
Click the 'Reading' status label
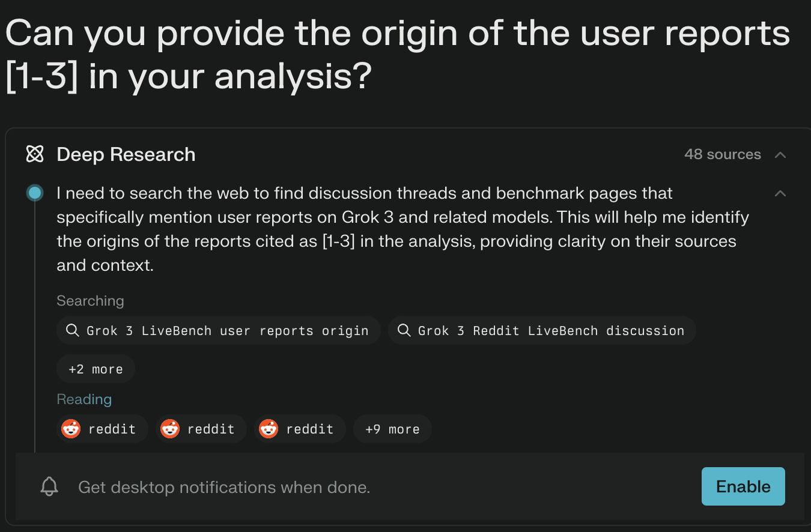84,399
